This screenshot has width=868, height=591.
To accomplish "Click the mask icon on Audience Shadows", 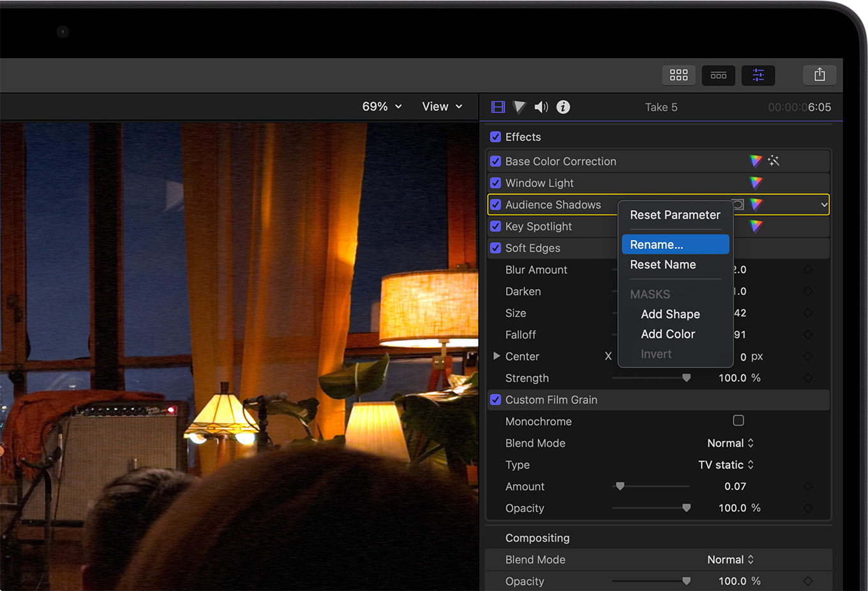I will pyautogui.click(x=738, y=204).
